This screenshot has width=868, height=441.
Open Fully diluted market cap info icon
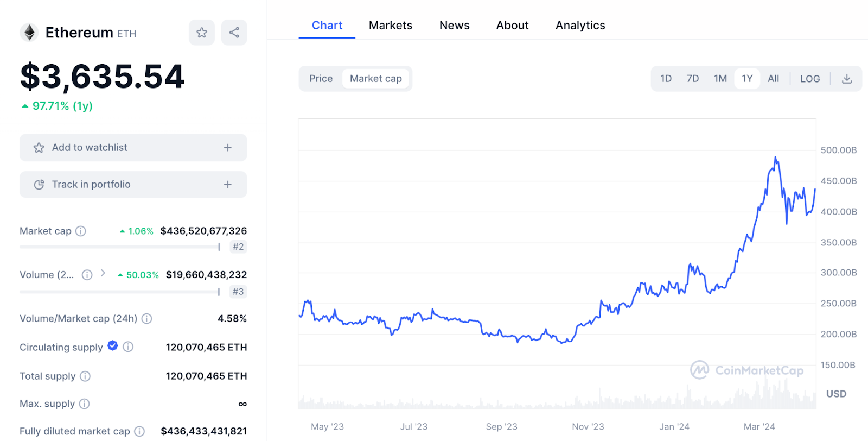pyautogui.click(x=139, y=431)
